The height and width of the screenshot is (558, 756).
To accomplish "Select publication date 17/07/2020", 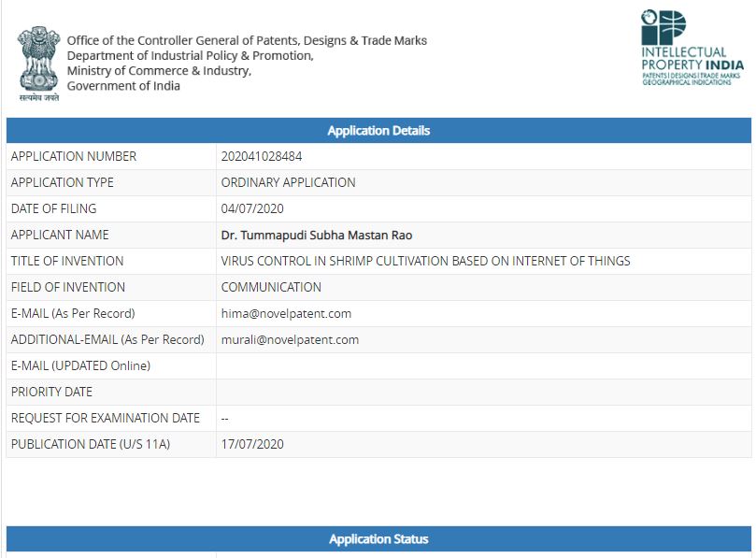I will (x=252, y=444).
